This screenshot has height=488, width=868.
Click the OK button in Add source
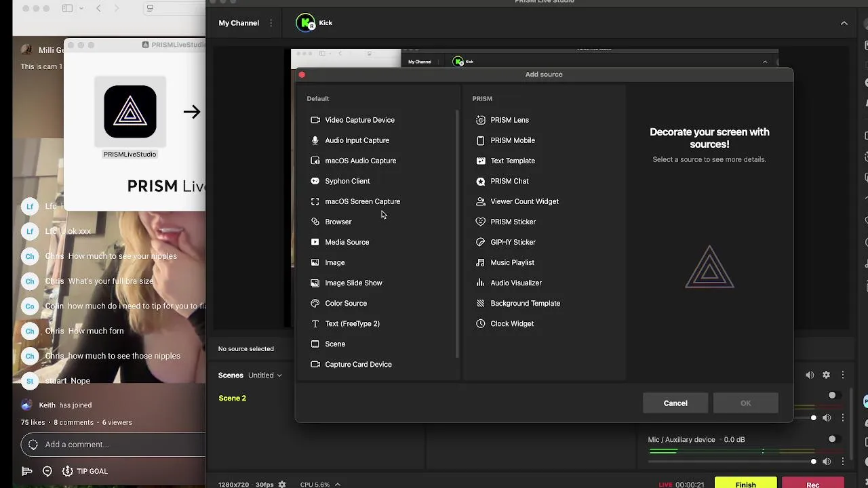point(746,403)
